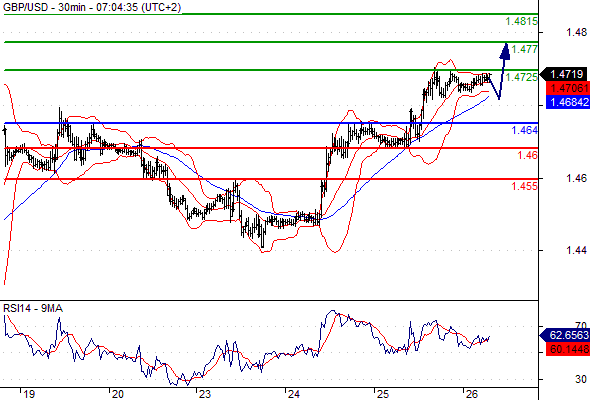Click the black 1.4719 current price tag

point(563,74)
